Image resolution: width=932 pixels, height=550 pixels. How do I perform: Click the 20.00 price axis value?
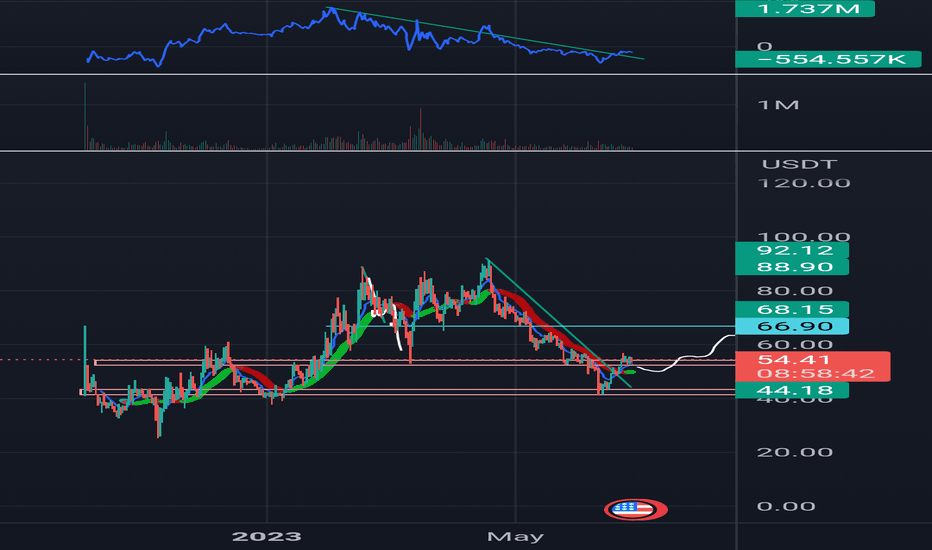pyautogui.click(x=795, y=452)
